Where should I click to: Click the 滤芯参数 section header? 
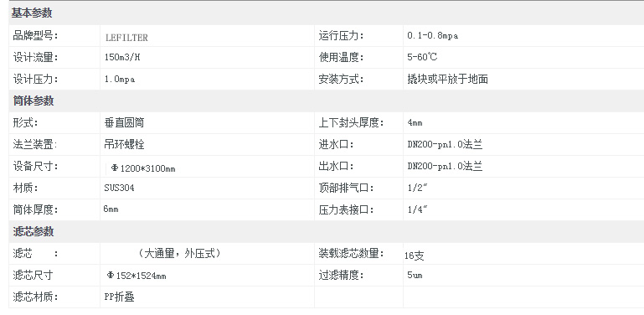click(x=33, y=231)
